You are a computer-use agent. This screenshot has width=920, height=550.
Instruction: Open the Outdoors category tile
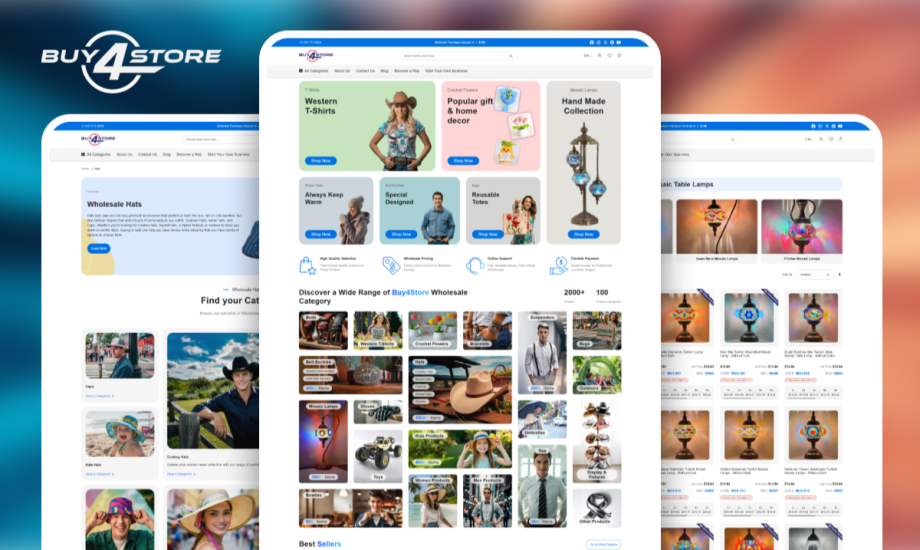click(597, 374)
